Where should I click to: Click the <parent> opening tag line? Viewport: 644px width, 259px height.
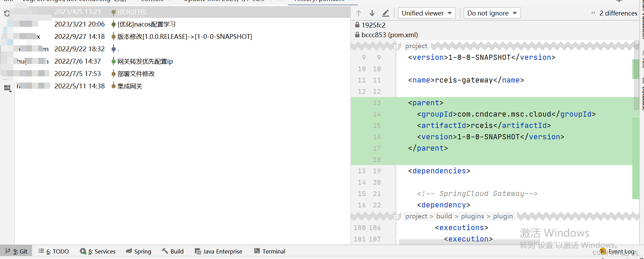(x=426, y=103)
